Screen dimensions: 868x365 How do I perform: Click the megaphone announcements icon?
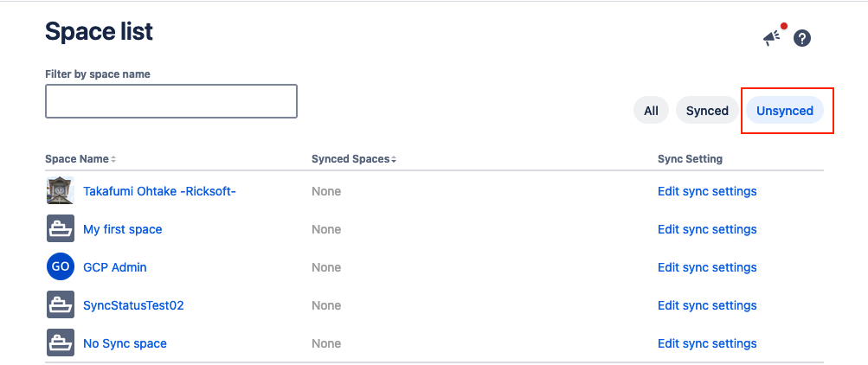point(770,37)
